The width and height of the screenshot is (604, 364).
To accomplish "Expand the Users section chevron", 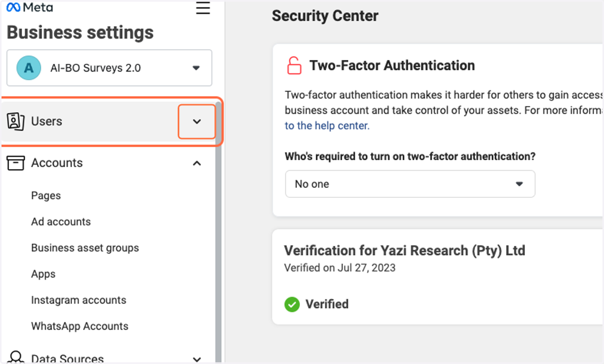I will (197, 121).
